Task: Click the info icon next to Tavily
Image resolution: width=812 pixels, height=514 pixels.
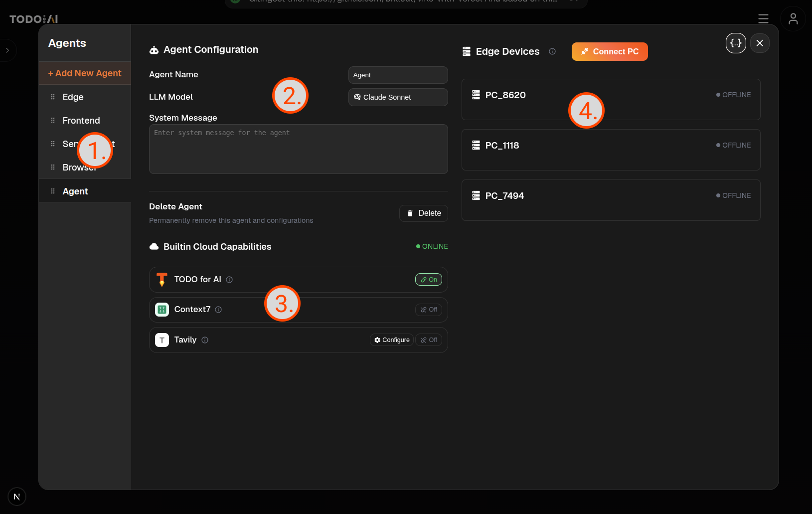Action: tap(205, 340)
